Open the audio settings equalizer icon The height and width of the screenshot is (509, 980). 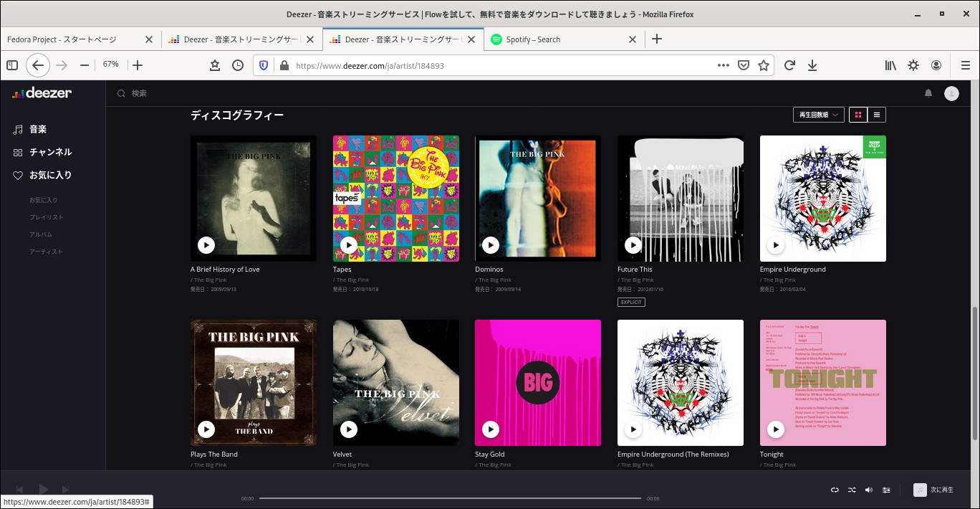pyautogui.click(x=886, y=490)
